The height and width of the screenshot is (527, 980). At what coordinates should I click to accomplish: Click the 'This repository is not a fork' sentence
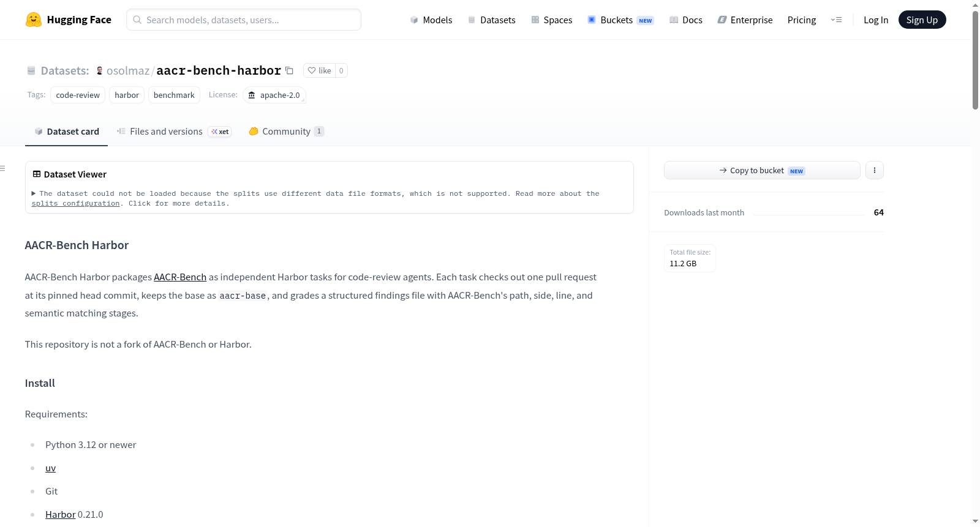(x=138, y=345)
